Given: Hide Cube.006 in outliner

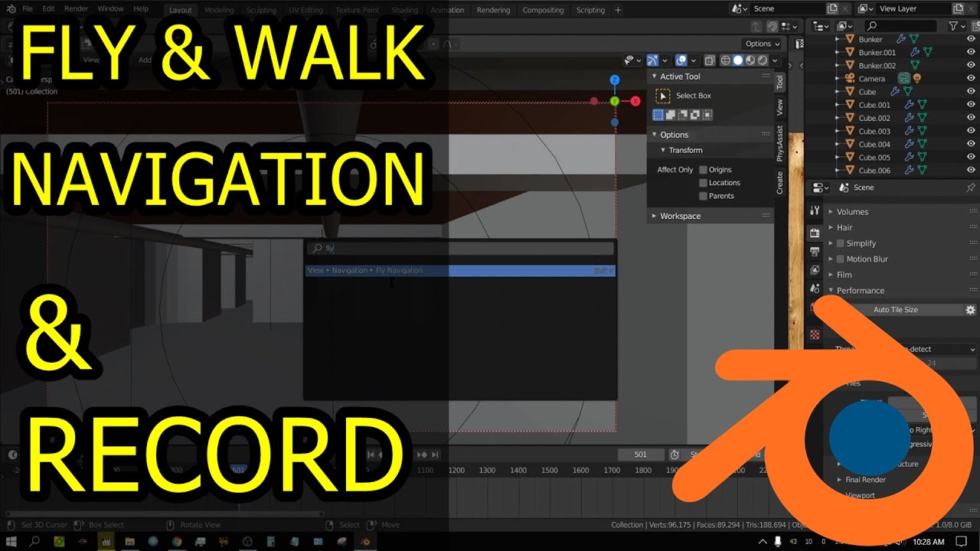Looking at the screenshot, I should 971,170.
